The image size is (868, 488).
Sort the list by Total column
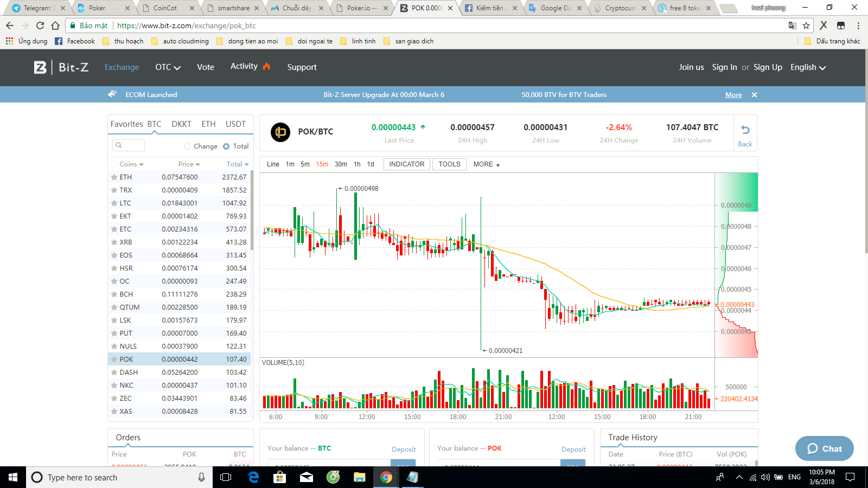click(x=238, y=164)
